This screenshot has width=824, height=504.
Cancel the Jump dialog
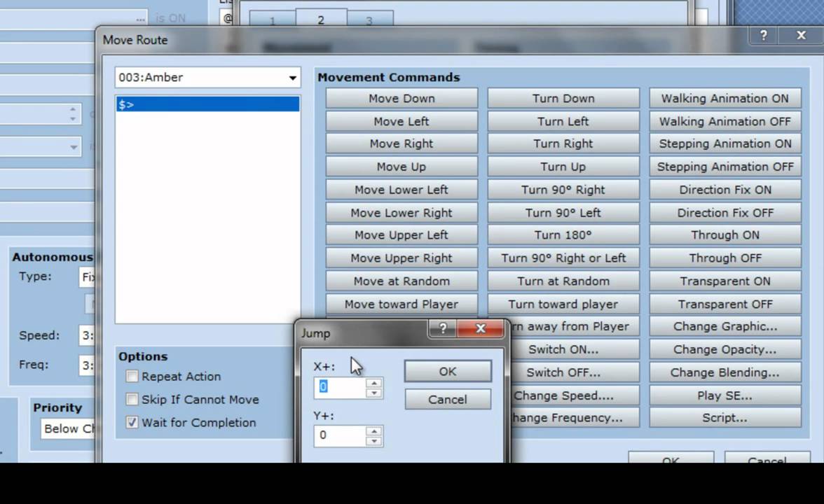pyautogui.click(x=448, y=400)
